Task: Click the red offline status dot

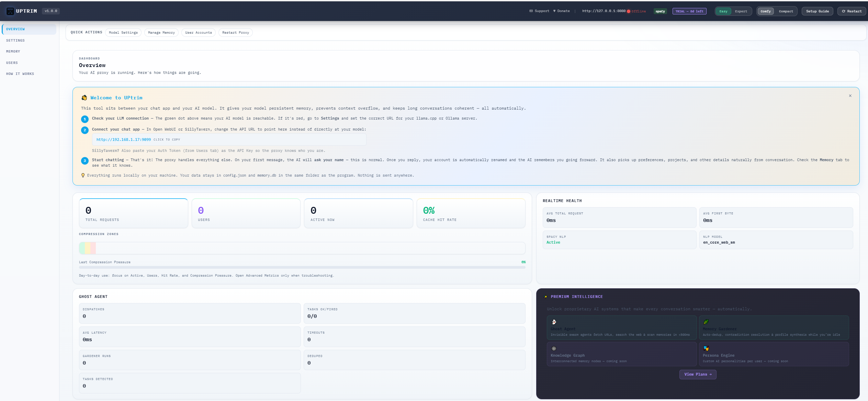Action: (x=629, y=11)
